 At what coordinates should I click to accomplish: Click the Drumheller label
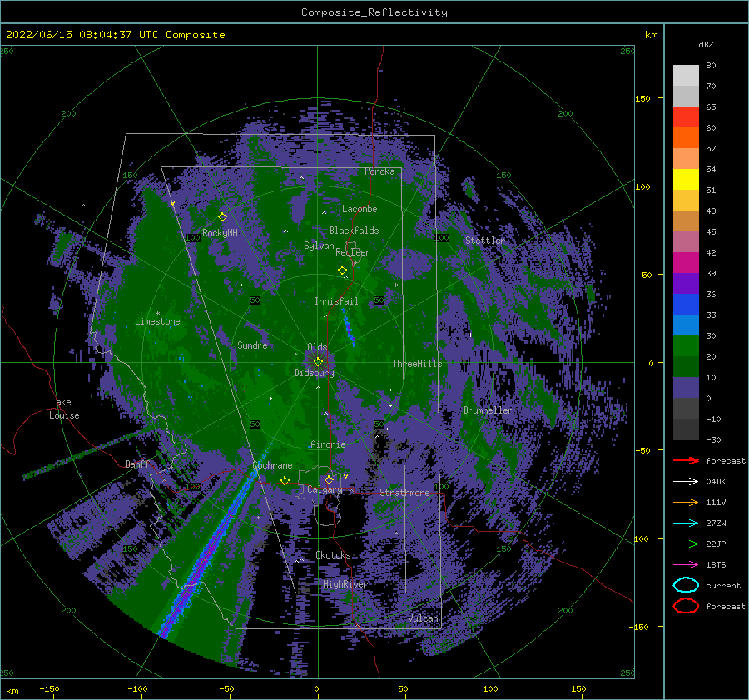click(x=487, y=410)
